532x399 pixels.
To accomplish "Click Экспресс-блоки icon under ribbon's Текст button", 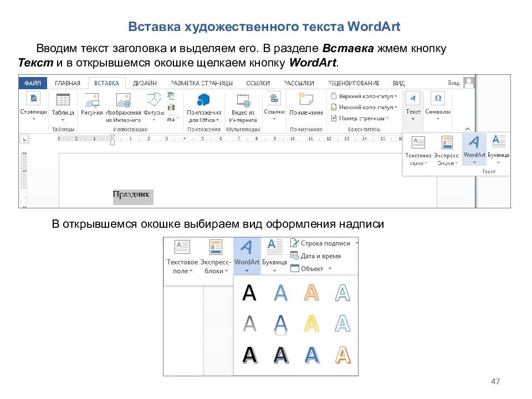I will pyautogui.click(x=447, y=151).
